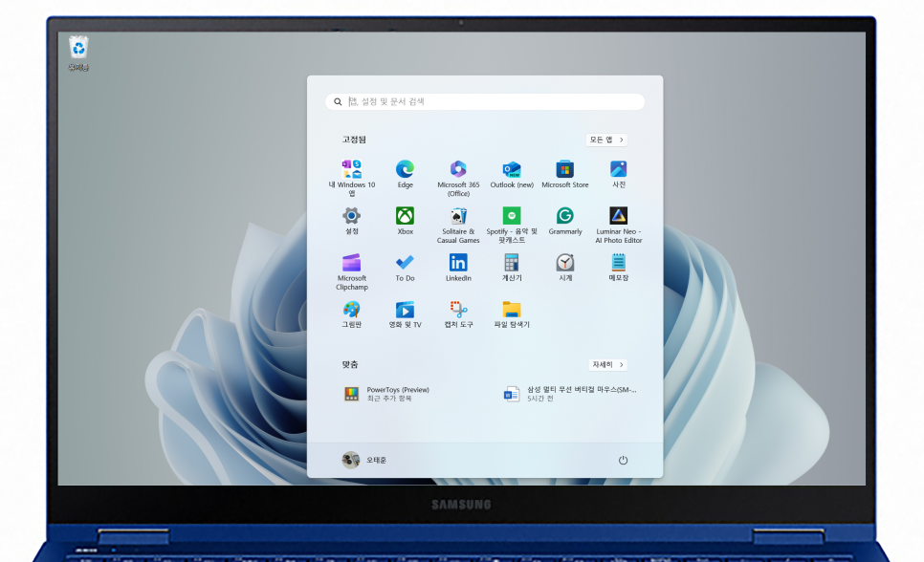This screenshot has width=924, height=562.
Task: Click the Start menu search box
Action: pos(485,102)
